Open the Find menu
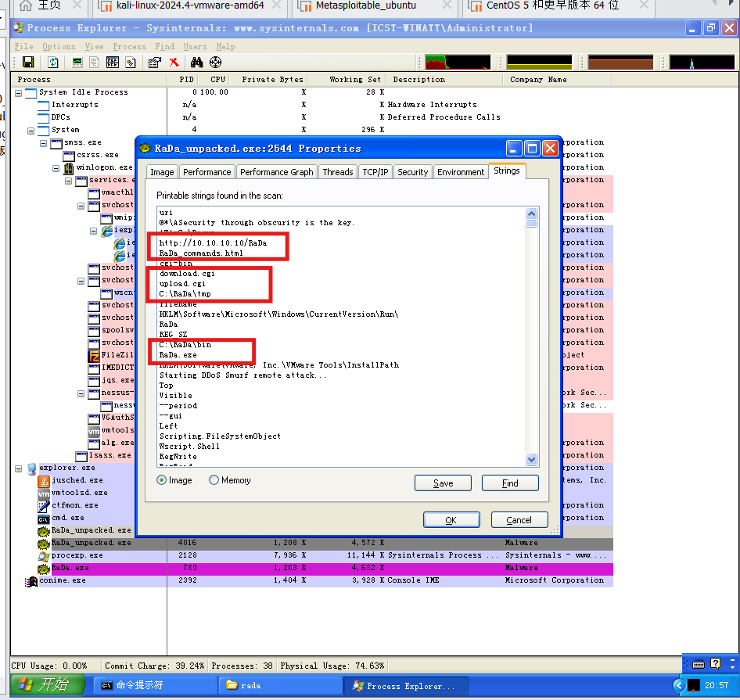 165,46
